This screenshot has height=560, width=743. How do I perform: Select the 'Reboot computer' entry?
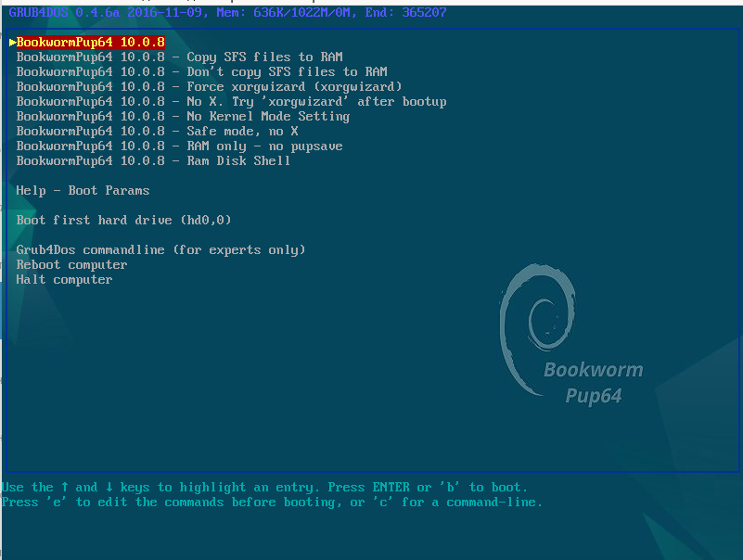coord(72,265)
